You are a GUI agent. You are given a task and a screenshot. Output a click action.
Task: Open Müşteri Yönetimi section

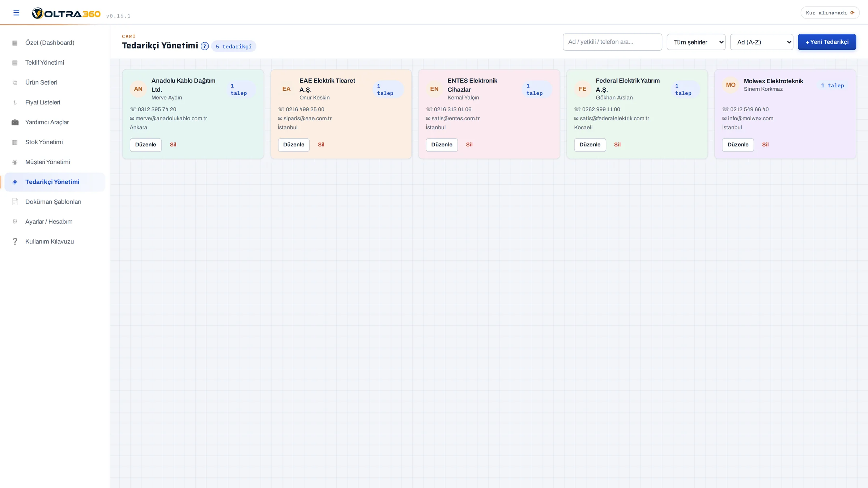click(55, 162)
